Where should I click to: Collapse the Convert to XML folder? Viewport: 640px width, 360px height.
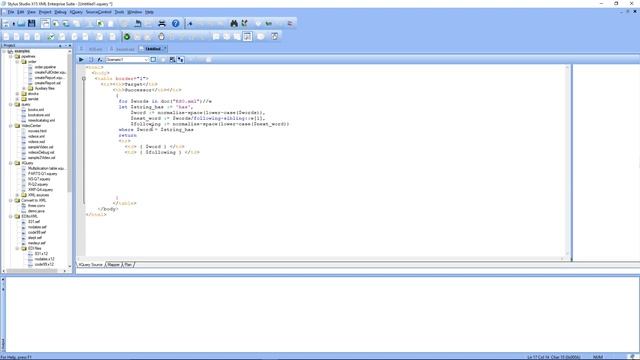(11, 200)
